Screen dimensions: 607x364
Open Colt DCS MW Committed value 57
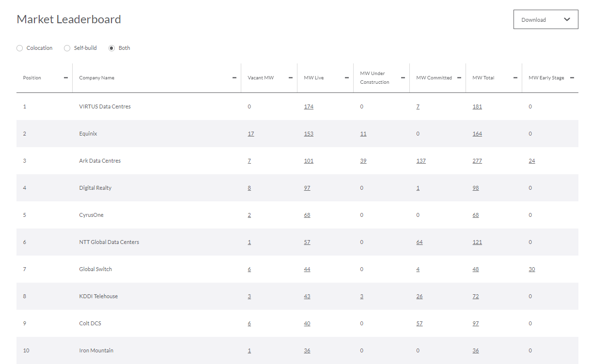[420, 323]
